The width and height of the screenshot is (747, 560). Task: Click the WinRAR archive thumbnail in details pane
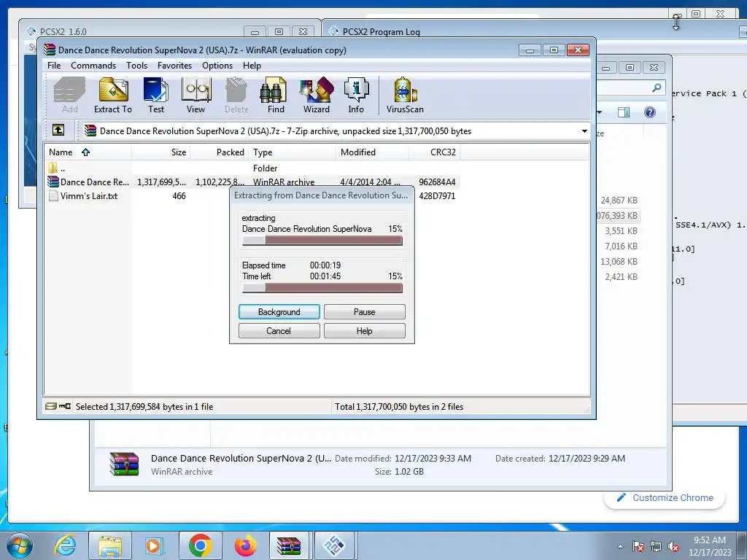point(124,464)
